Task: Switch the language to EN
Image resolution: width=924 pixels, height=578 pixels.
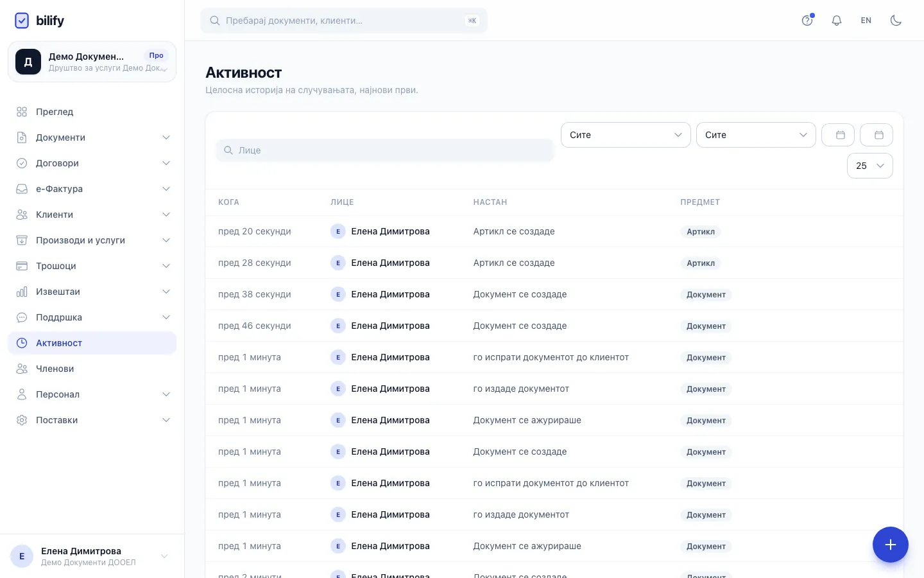Action: coord(866,21)
